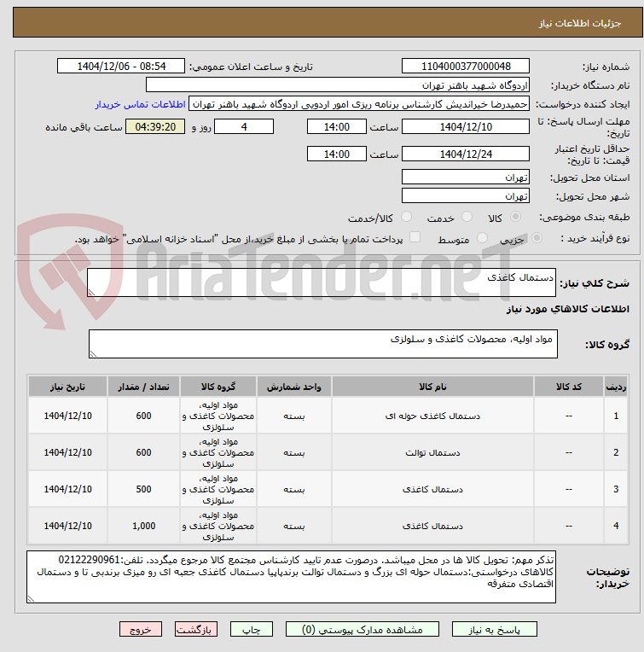Screen dimensions: 644x652
Task: Click the تاریخ نیاز column header
Action: point(67,387)
